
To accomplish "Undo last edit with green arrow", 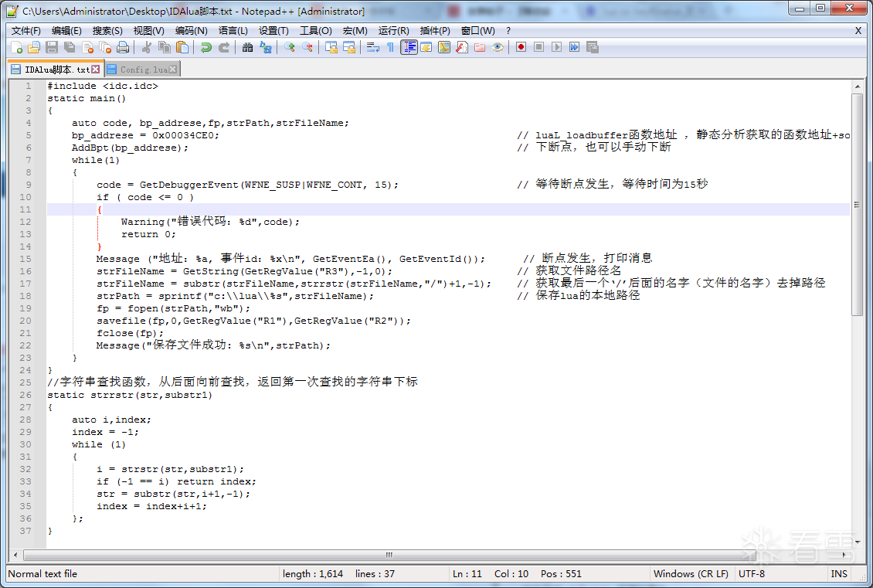I will tap(206, 47).
